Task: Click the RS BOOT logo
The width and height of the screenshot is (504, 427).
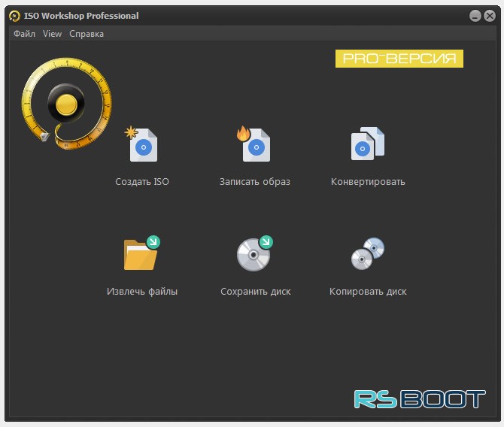Action: 420,399
